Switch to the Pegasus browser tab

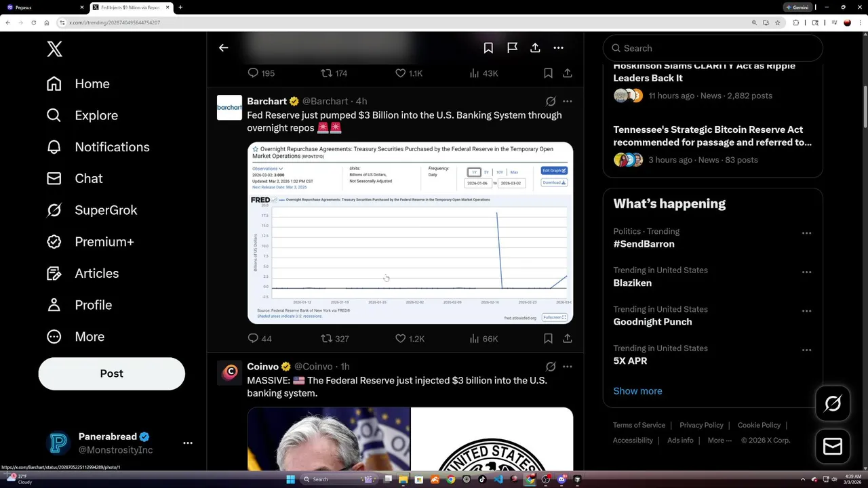(44, 7)
